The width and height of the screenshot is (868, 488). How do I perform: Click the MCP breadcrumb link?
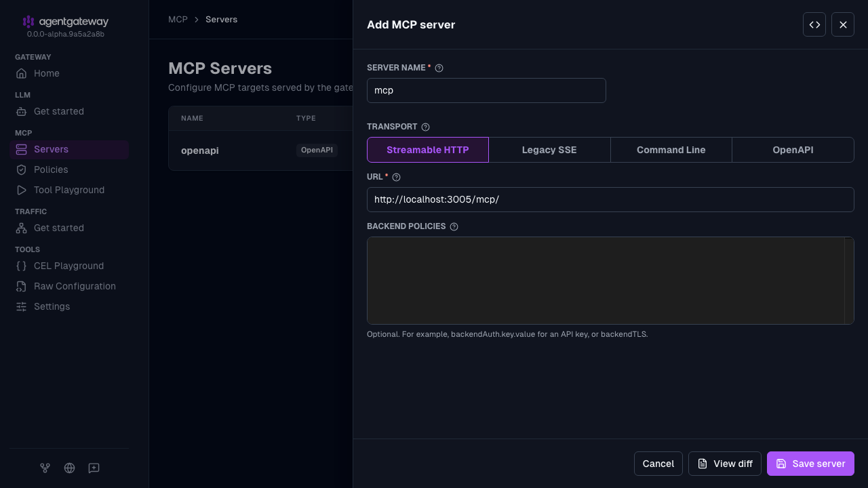178,20
